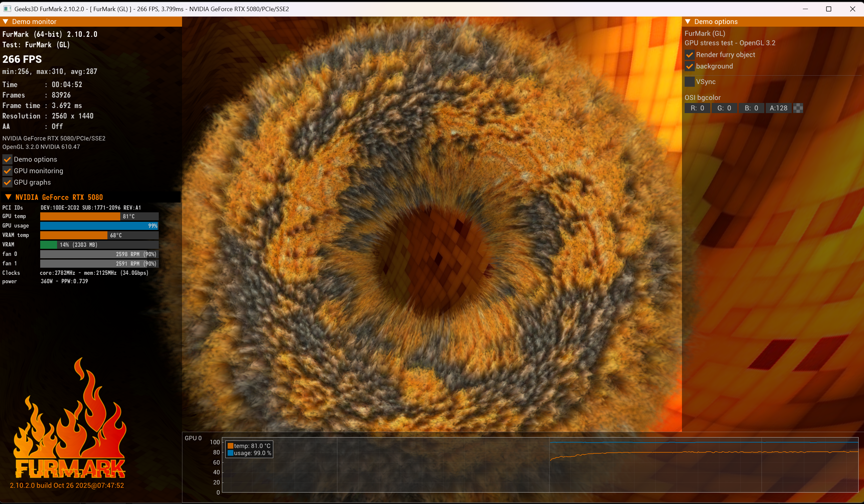This screenshot has height=504, width=864.
Task: Click the build date text under logo
Action: coord(67,485)
